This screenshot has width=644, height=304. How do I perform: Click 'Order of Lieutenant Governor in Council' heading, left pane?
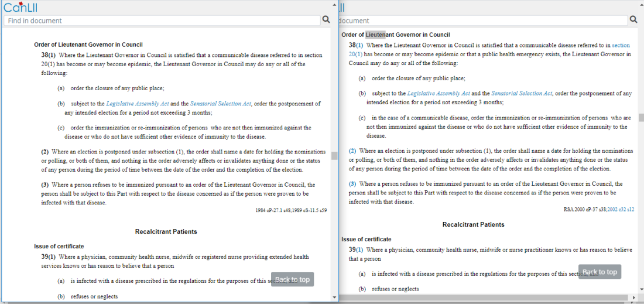[x=88, y=45]
